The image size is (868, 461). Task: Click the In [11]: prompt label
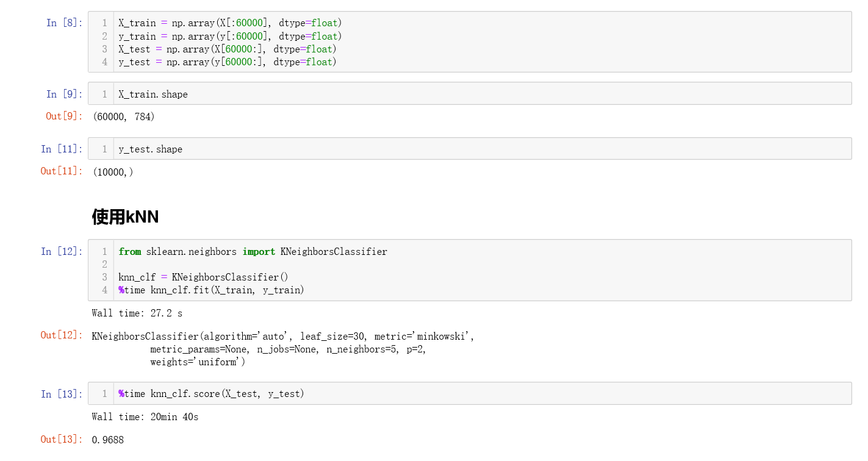[62, 149]
